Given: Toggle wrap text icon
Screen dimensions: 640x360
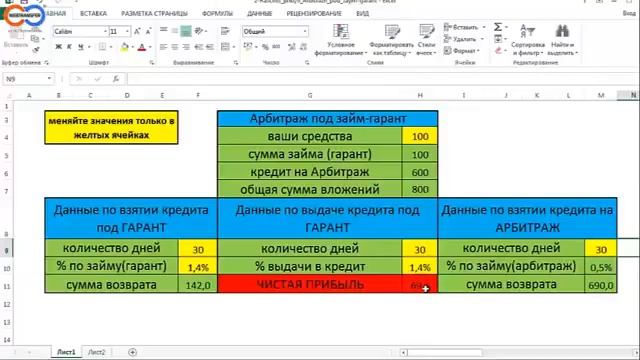Looking at the screenshot, I should click(x=225, y=31).
